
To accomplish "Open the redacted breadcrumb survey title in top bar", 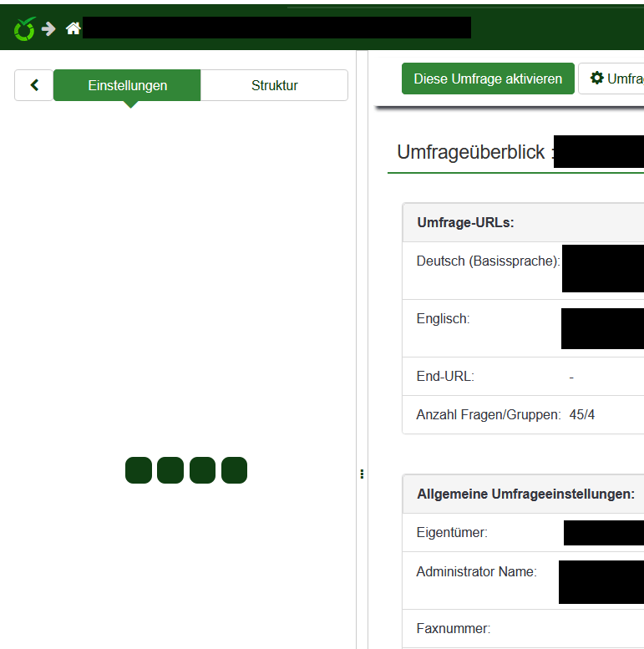I will coord(276,28).
